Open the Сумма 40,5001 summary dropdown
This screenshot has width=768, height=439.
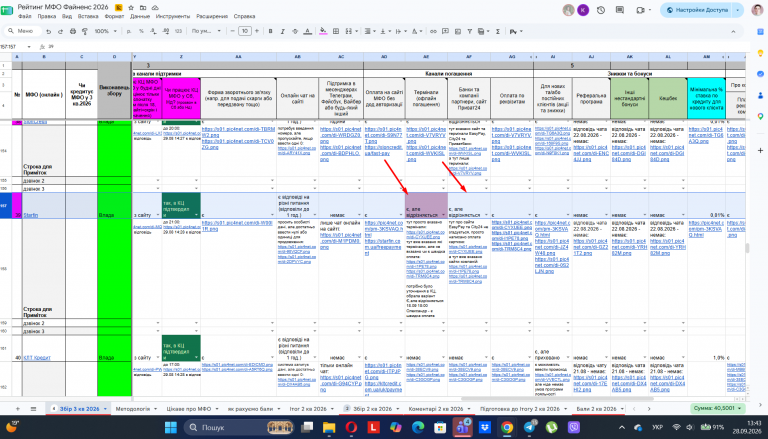(x=718, y=408)
